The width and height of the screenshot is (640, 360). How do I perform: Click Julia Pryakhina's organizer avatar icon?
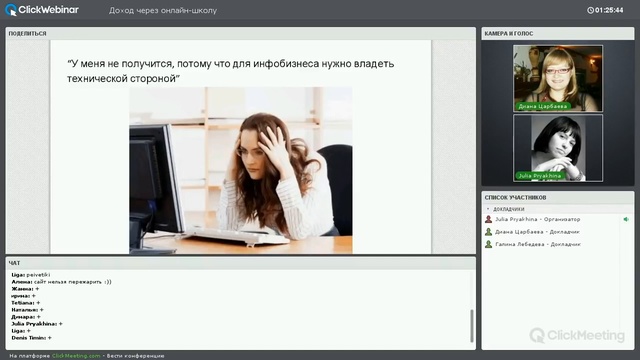pos(488,219)
